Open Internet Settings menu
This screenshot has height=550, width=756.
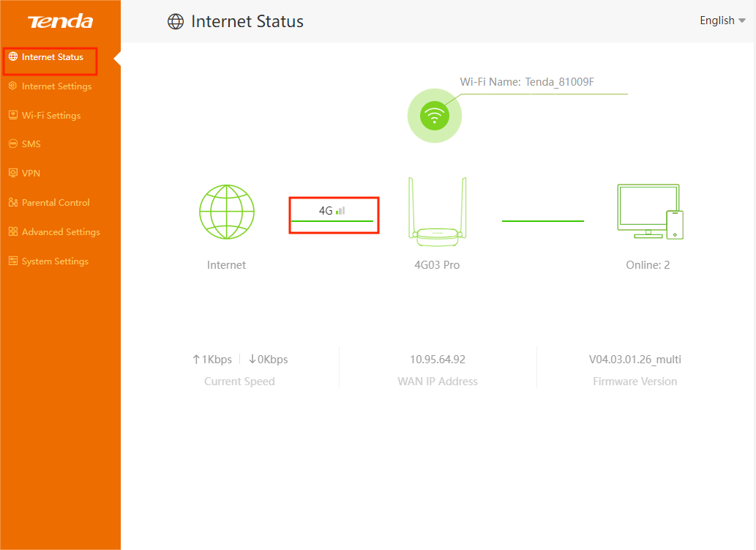[x=56, y=86]
